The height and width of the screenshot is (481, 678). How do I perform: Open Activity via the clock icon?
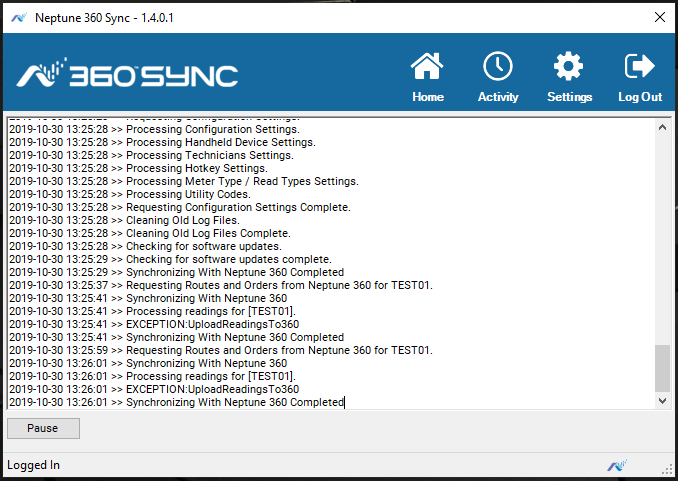pyautogui.click(x=497, y=67)
